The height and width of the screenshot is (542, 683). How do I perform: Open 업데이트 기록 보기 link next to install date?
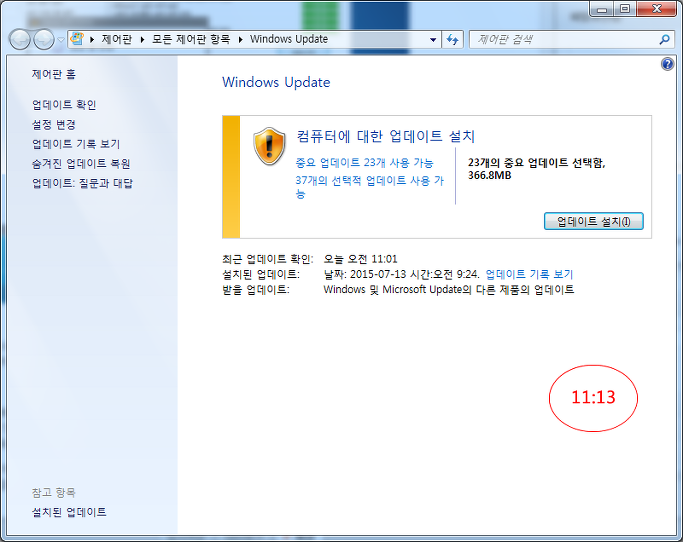529,274
